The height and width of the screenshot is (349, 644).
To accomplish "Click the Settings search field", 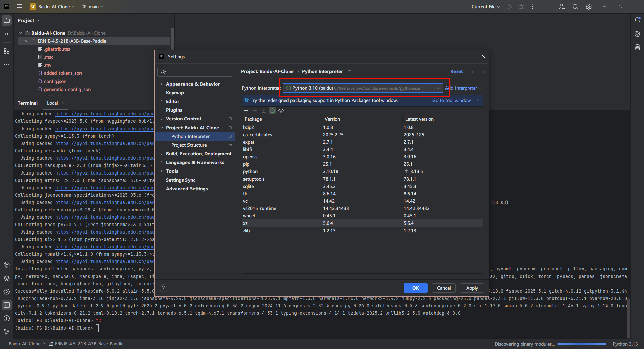I will tap(195, 71).
